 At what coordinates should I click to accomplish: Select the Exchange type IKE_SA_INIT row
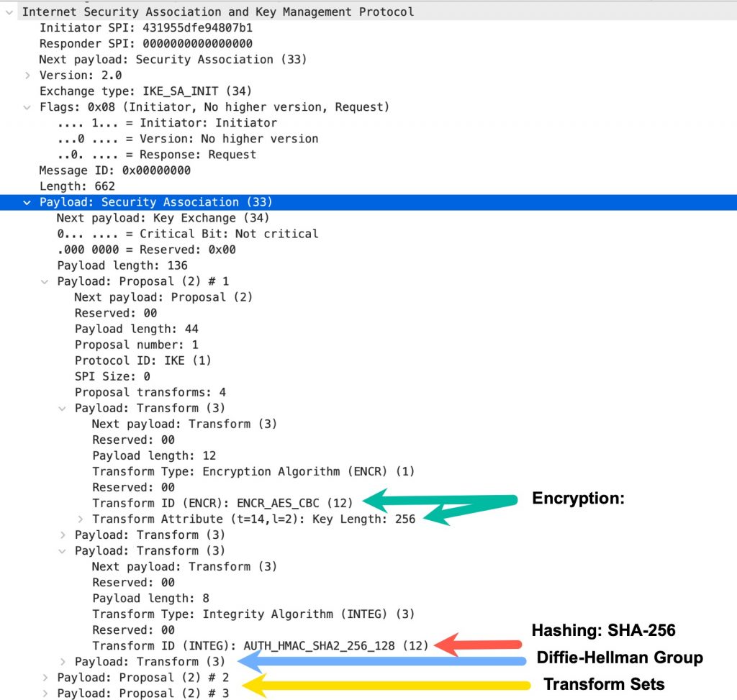click(144, 91)
